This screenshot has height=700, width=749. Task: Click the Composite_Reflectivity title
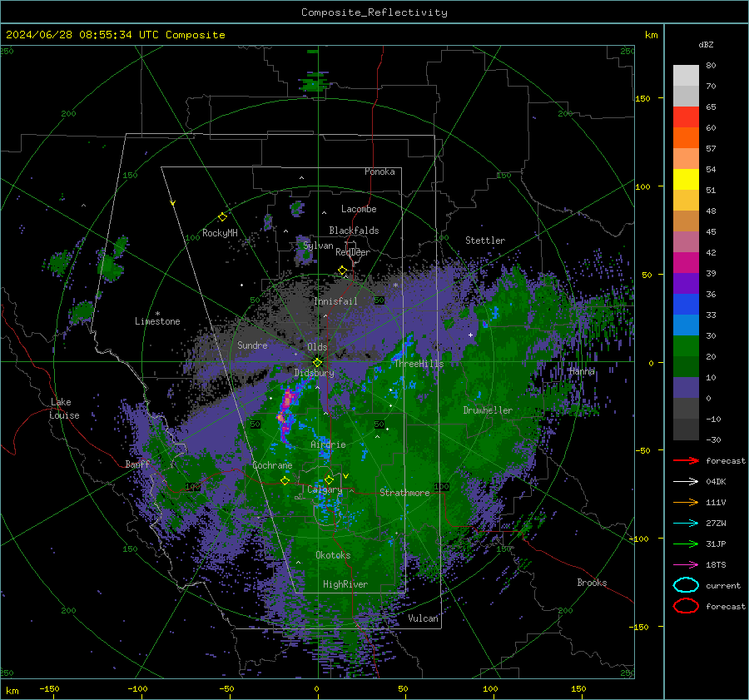point(374,12)
